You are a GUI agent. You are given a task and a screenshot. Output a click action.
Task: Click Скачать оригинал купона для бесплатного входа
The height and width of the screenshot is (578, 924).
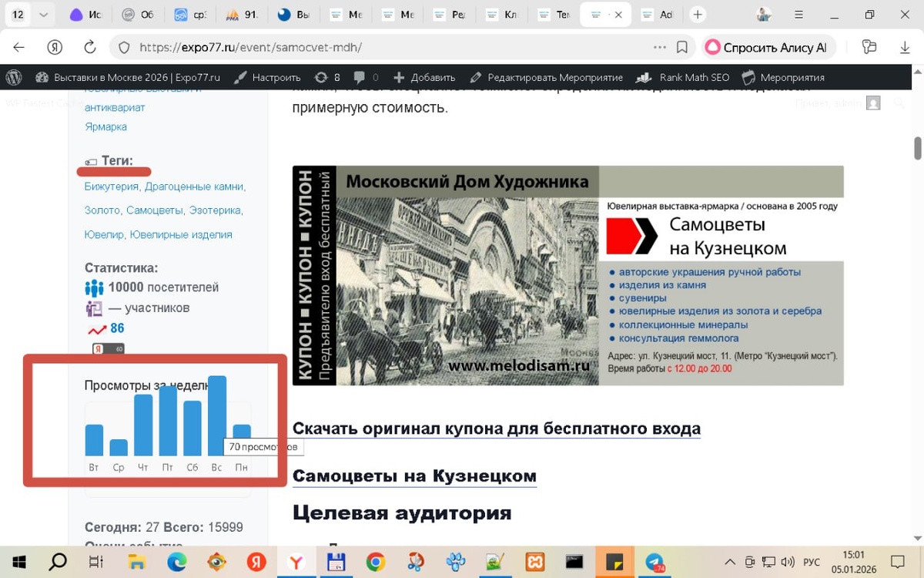pyautogui.click(x=497, y=428)
